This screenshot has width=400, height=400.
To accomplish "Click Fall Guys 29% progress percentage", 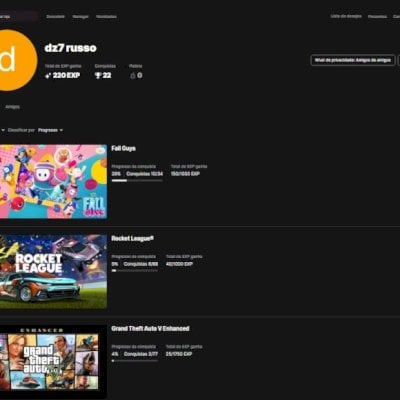I will (116, 174).
